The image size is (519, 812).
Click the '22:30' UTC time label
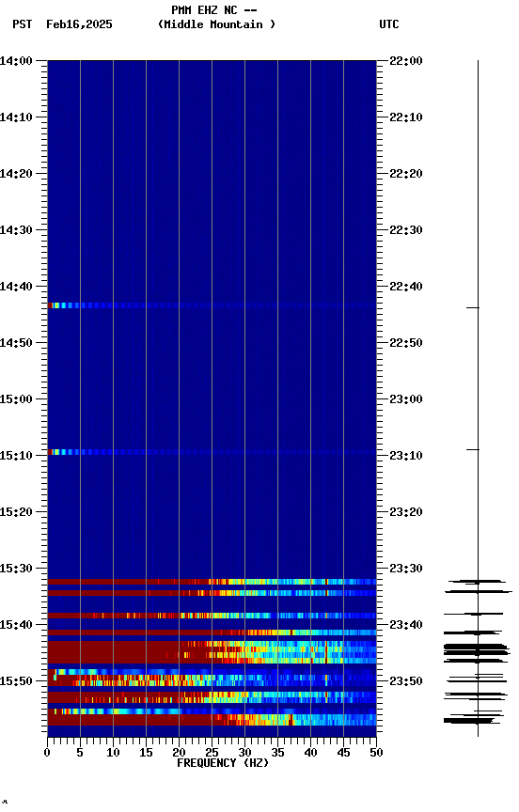[x=406, y=230]
